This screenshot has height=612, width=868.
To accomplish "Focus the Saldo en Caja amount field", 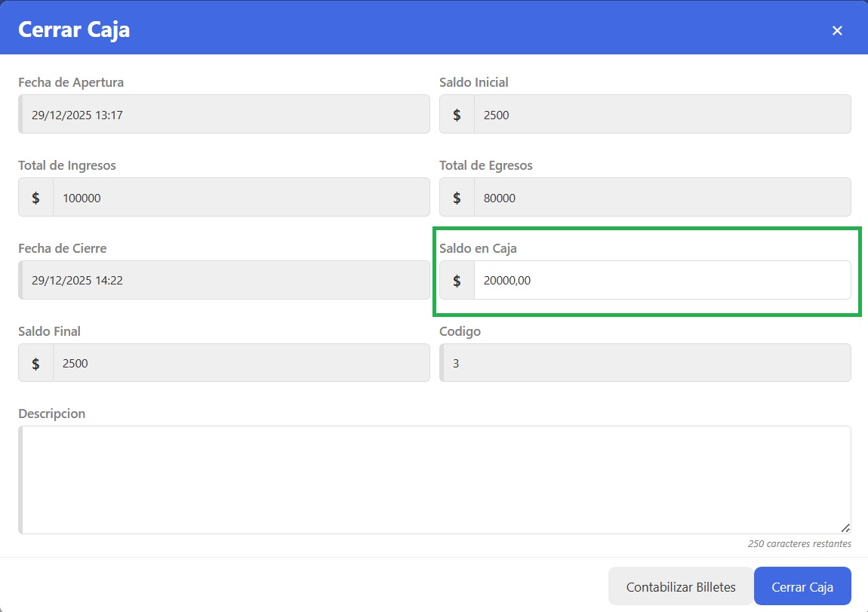I will click(x=661, y=281).
